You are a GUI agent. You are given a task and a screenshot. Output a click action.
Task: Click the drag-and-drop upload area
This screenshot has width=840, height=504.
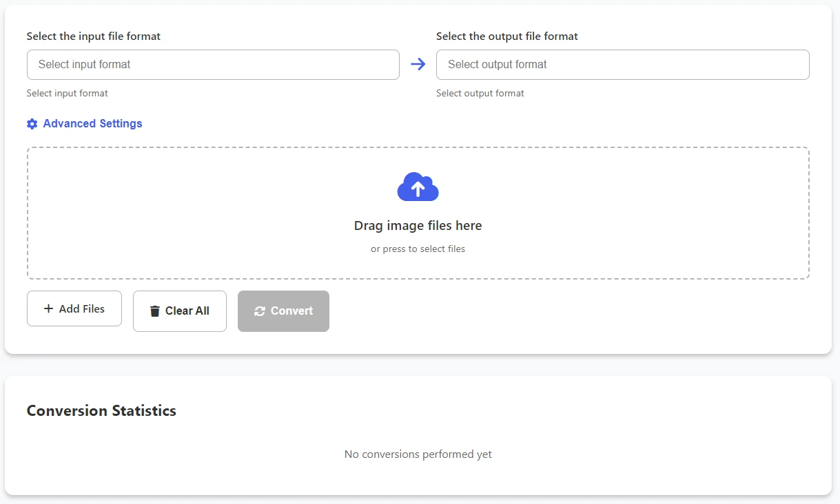pos(418,212)
